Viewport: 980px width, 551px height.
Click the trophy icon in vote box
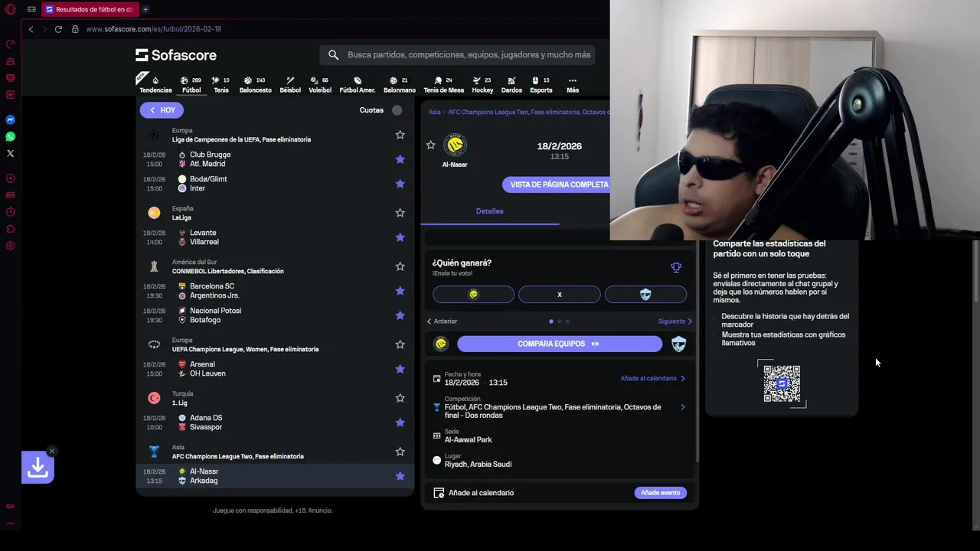676,268
